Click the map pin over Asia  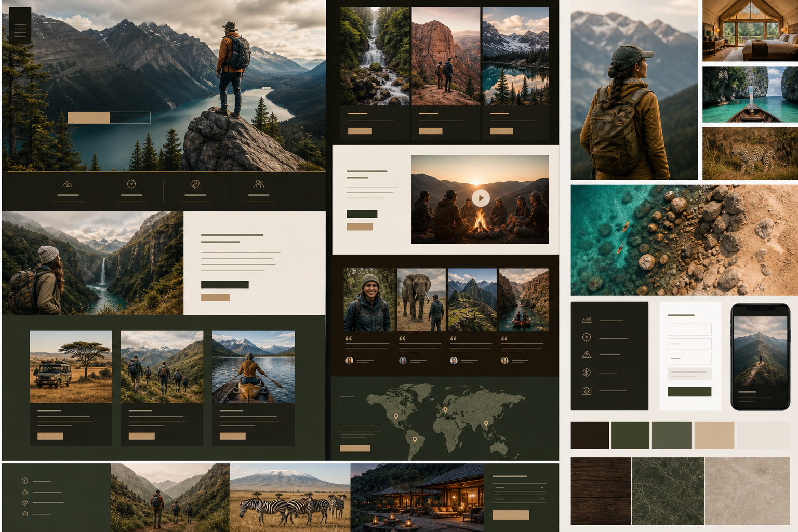[x=486, y=423]
